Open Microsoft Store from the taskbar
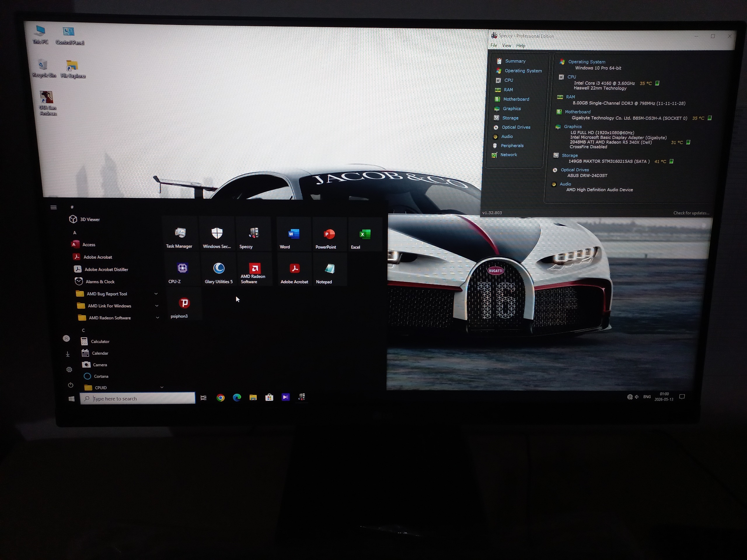Viewport: 747px width, 560px height. point(269,397)
